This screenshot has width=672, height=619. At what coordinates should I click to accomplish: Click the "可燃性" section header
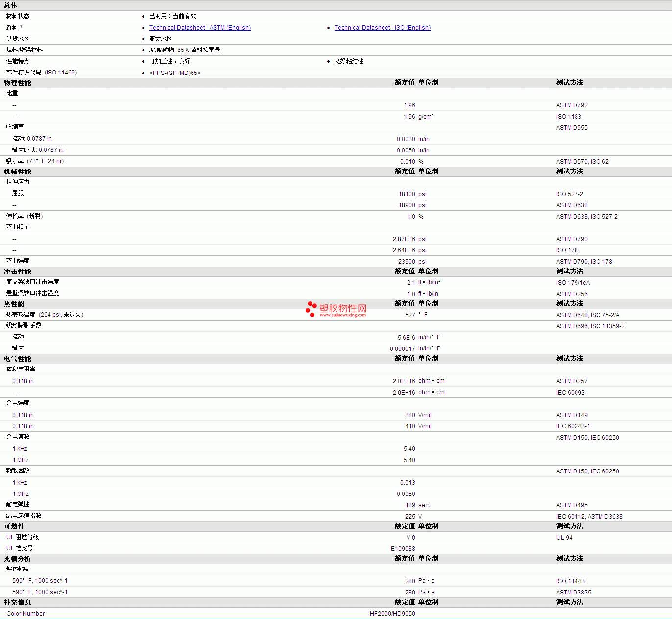[x=14, y=526]
